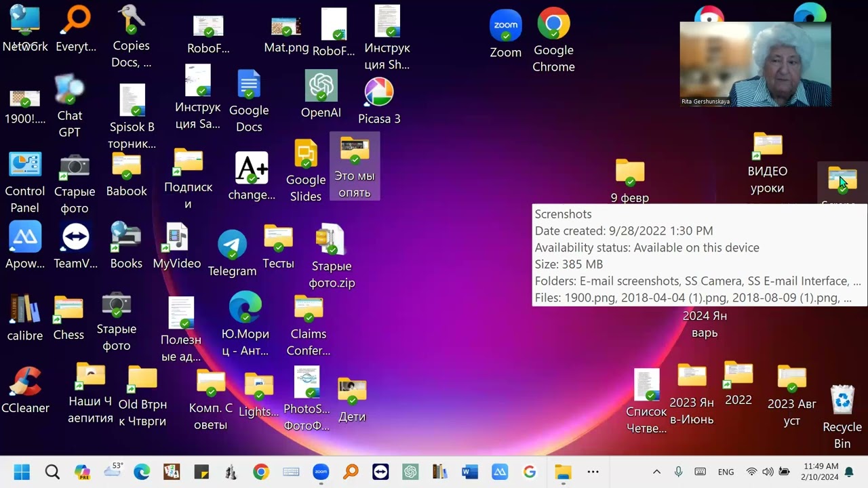Select the Это мы опять folder
The height and width of the screenshot is (488, 868).
tap(355, 167)
